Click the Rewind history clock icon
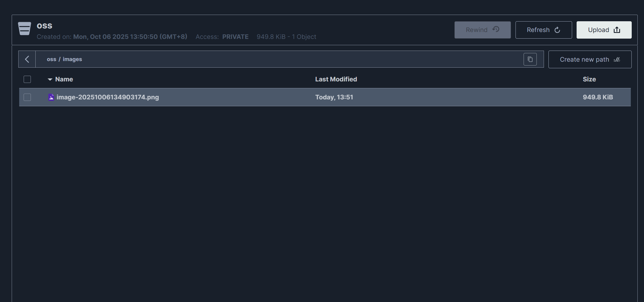 point(496,29)
